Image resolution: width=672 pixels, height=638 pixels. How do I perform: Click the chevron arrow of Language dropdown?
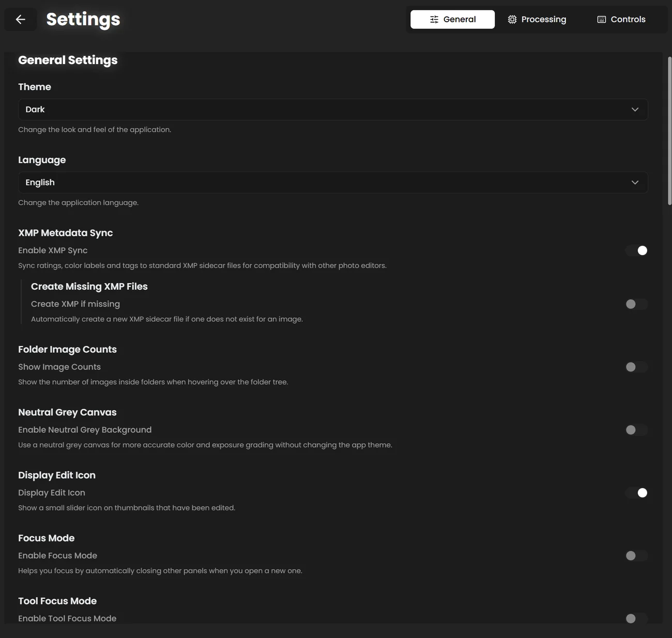[635, 182]
